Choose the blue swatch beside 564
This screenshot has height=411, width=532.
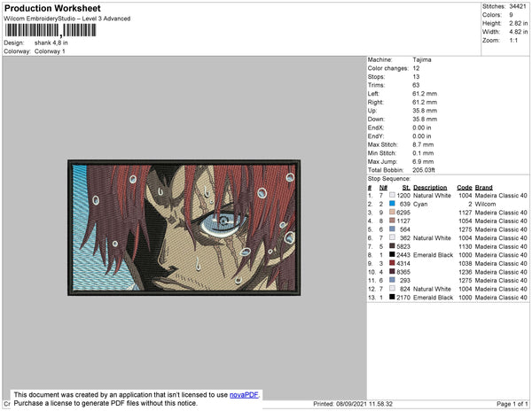392,229
